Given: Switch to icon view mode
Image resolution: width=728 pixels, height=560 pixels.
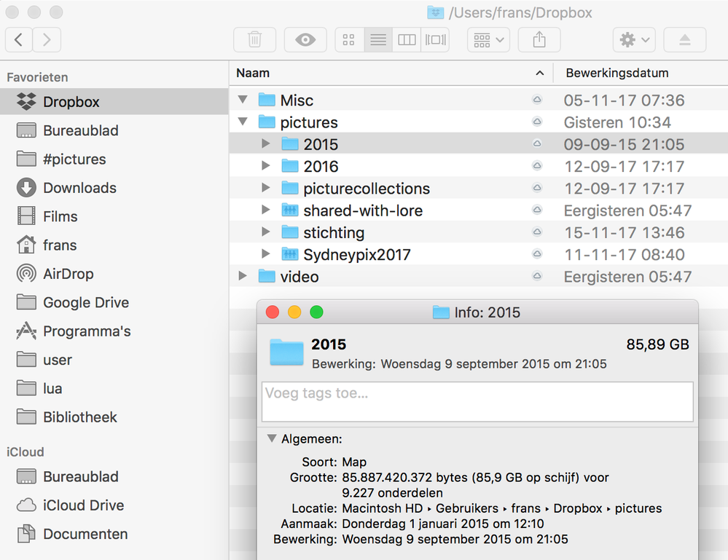Looking at the screenshot, I should [349, 40].
